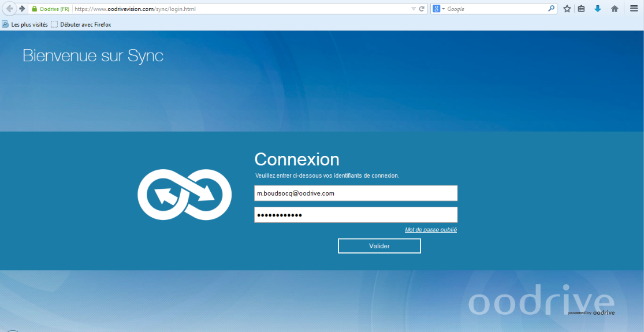The width and height of the screenshot is (644, 332).
Task: Show bookmarks list icon
Action: coord(581,9)
